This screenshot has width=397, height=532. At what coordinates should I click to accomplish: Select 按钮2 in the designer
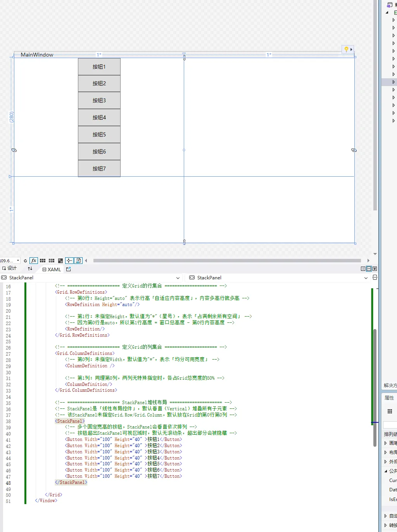pyautogui.click(x=99, y=83)
